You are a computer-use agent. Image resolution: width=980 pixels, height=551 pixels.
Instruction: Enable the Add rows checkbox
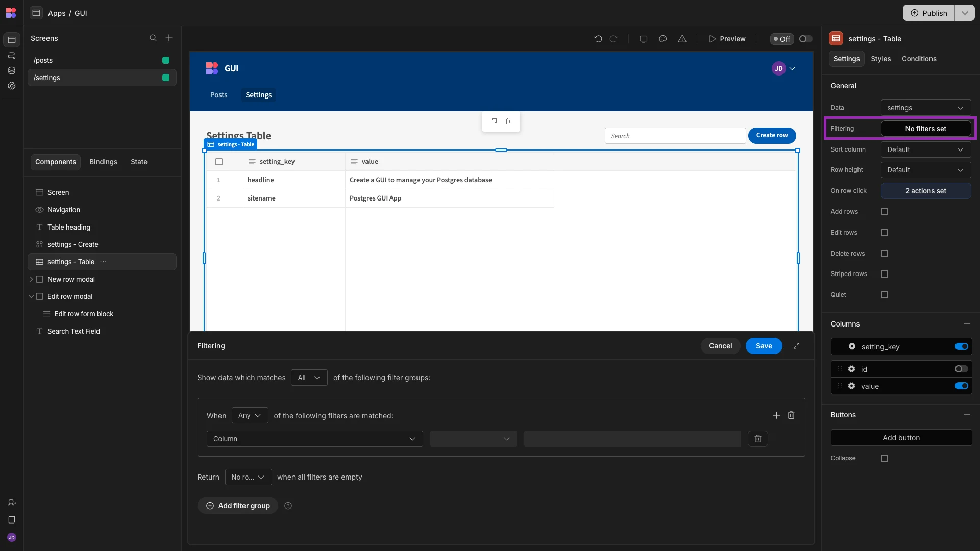(885, 212)
